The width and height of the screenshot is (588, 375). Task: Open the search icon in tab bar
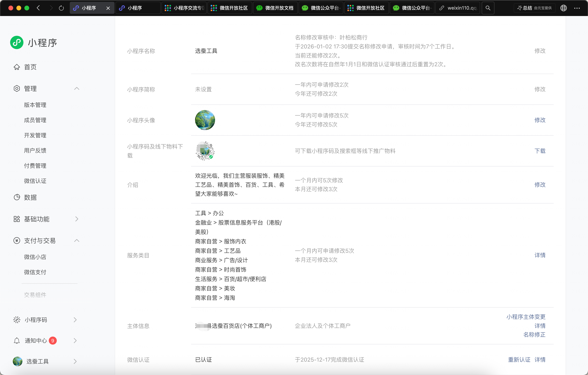pos(488,8)
